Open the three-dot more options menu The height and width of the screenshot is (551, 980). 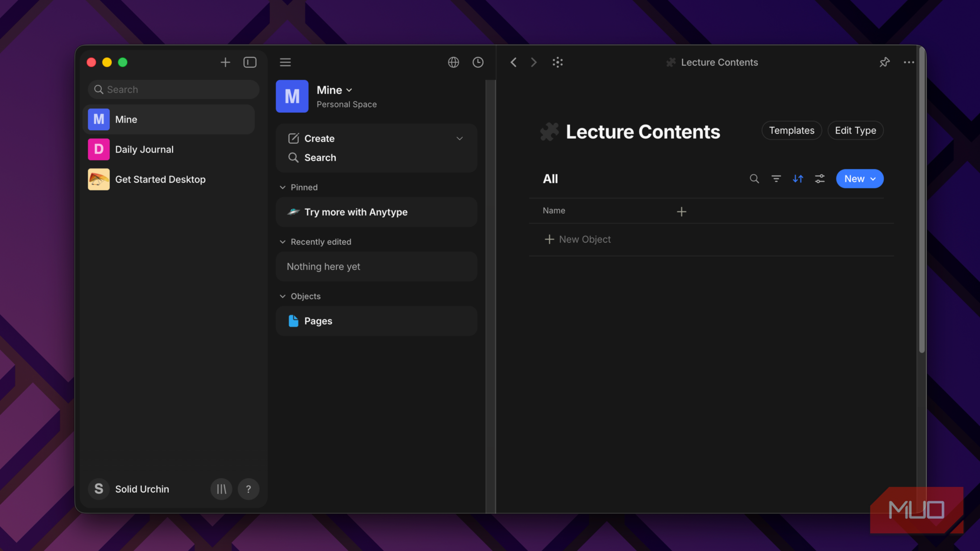(909, 62)
